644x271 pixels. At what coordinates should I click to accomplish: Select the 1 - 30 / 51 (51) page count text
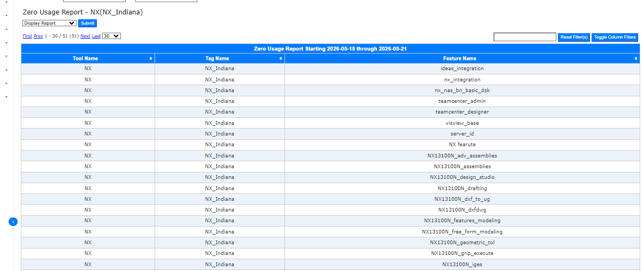point(62,36)
